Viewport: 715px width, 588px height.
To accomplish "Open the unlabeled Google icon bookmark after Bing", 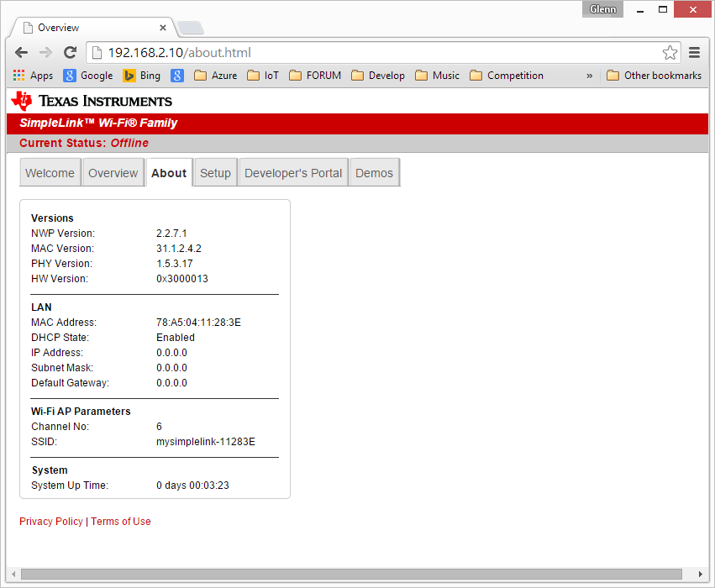I will click(177, 76).
